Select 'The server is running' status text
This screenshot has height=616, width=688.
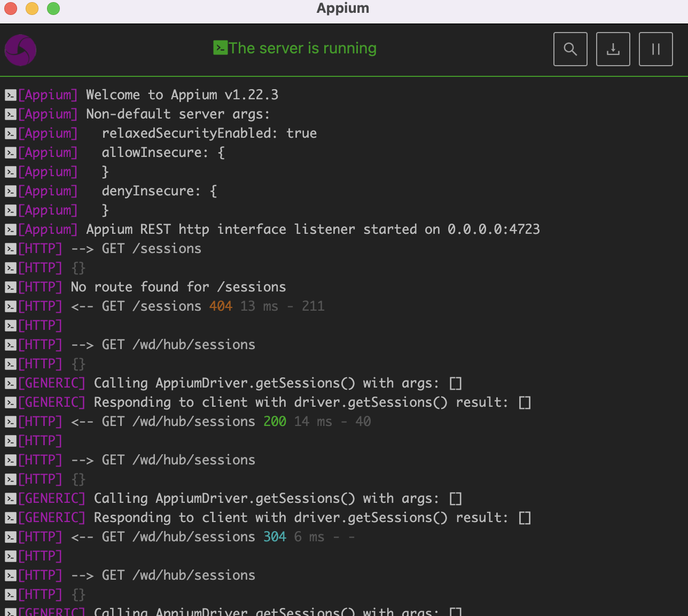(303, 48)
